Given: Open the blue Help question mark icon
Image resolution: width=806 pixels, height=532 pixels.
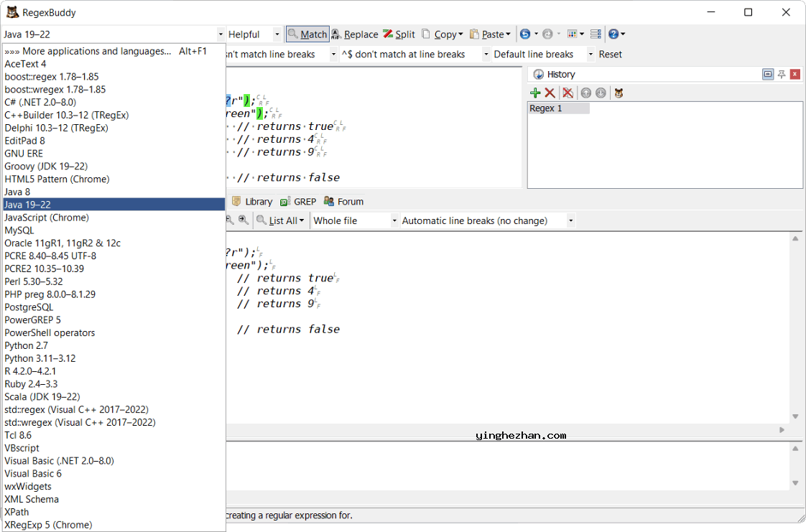Looking at the screenshot, I should click(613, 34).
